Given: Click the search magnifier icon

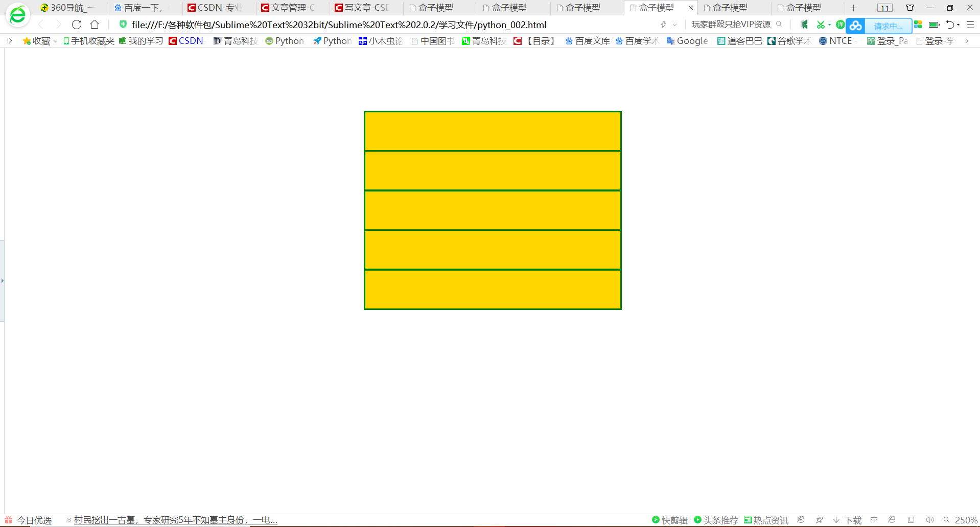Looking at the screenshot, I should pos(779,24).
